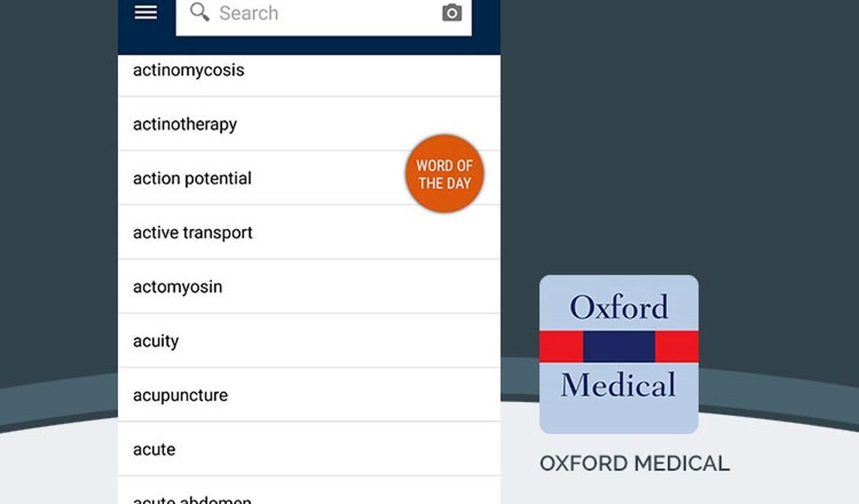Open the acupuncture entry
Image resolution: width=859 pixels, height=504 pixels.
pos(309,395)
